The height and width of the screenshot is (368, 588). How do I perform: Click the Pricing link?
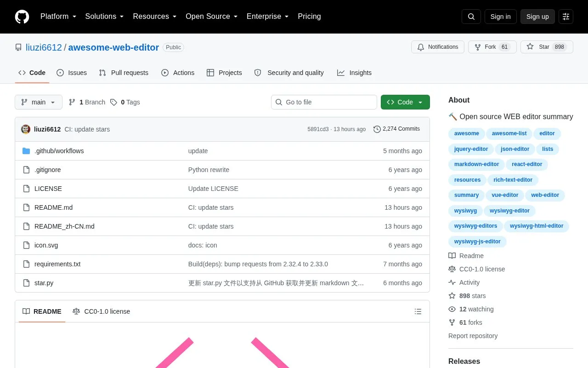point(309,17)
